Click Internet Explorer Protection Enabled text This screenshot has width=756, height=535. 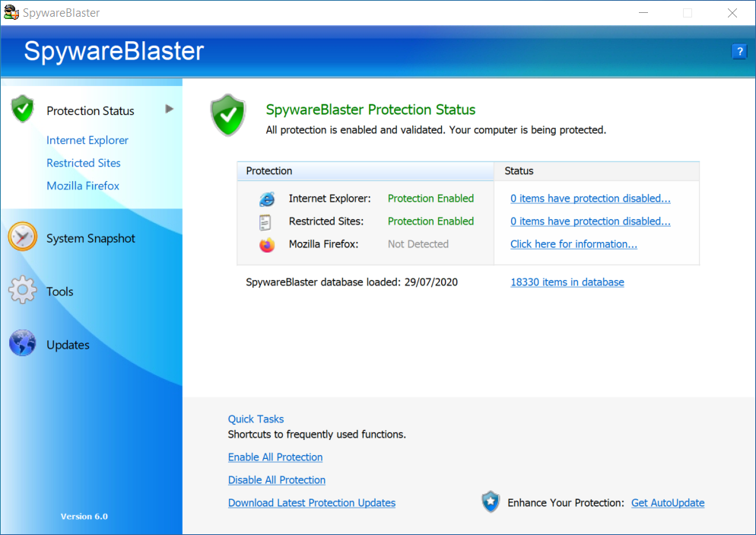tap(430, 199)
